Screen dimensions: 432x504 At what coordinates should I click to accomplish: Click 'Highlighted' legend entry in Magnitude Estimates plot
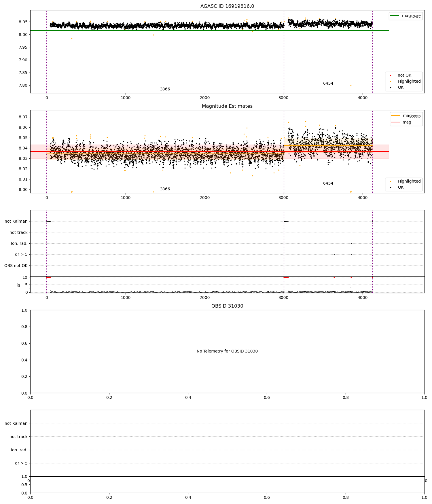click(x=406, y=181)
